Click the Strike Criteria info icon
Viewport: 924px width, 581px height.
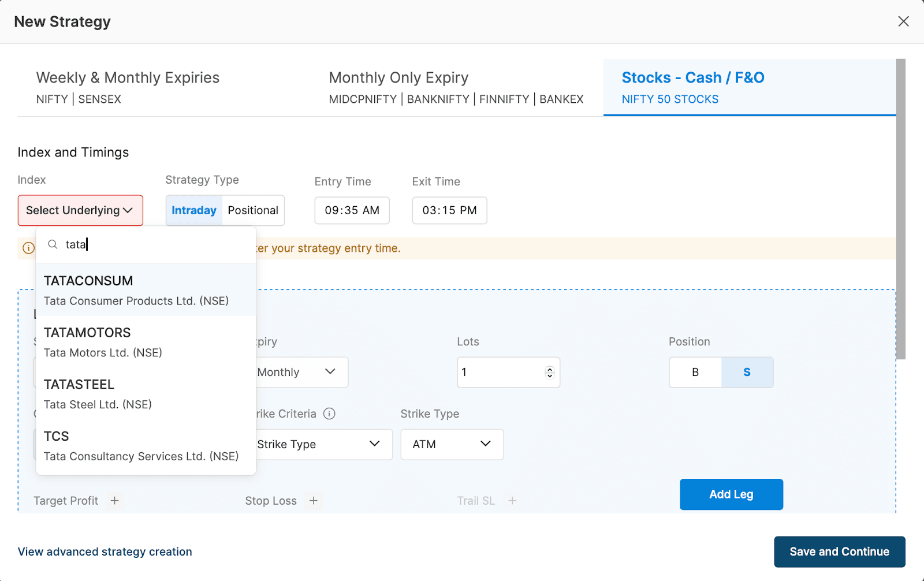(329, 414)
